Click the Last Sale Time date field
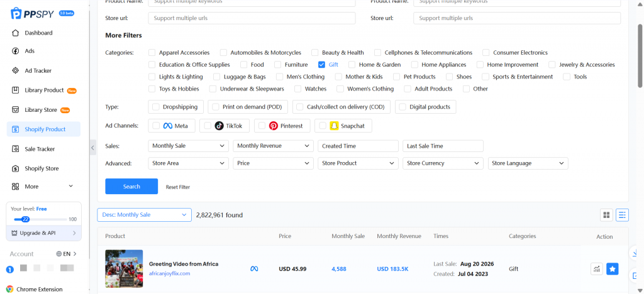The height and width of the screenshot is (294, 644). [443, 146]
